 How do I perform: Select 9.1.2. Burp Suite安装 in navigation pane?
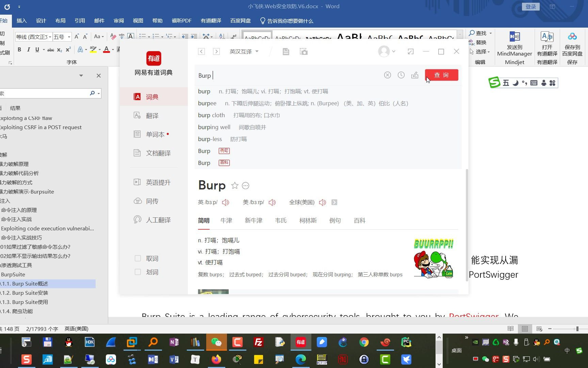point(48,293)
